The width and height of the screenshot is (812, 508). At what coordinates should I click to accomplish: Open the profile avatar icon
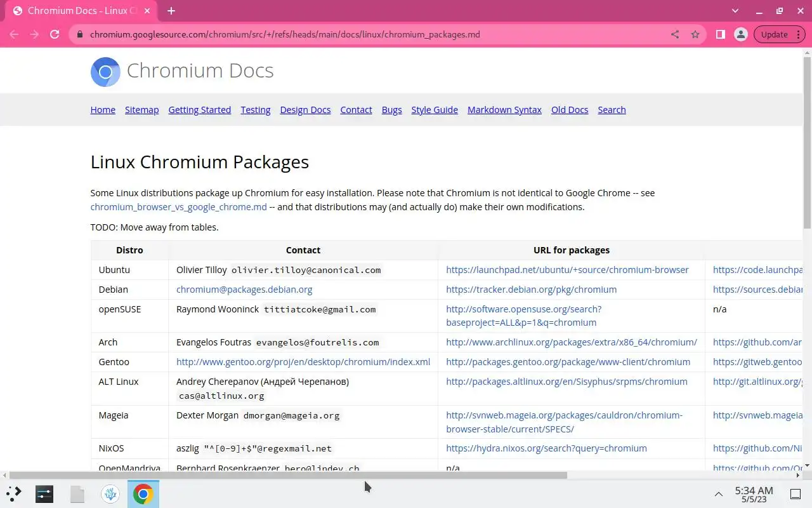tap(741, 34)
